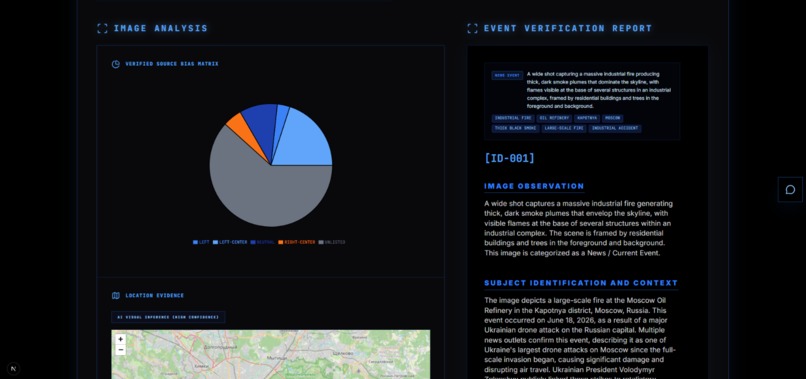Click the THICK BLACK SMOKE tag
Screen dimensions: 806x379
[516, 129]
